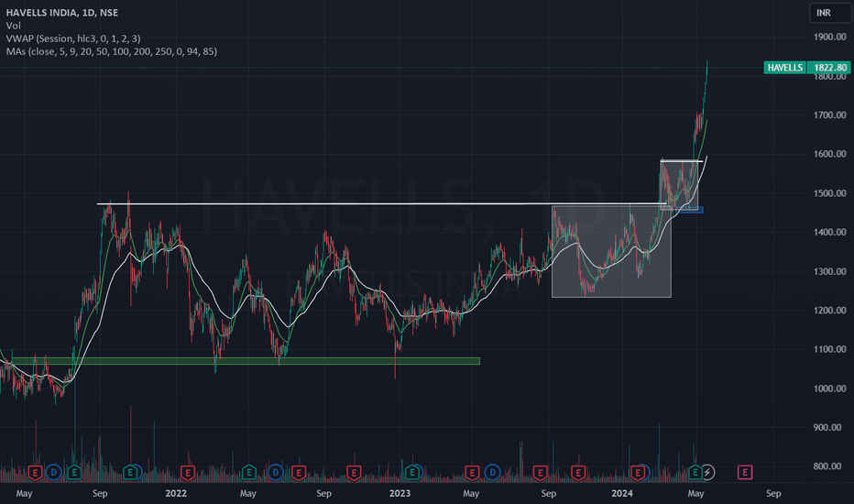Click the 1600.00 price axis label
The height and width of the screenshot is (504, 854).
click(830, 154)
